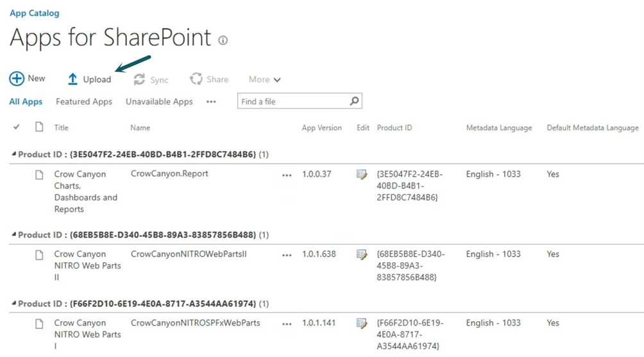Click the search magnifier icon

tap(354, 101)
